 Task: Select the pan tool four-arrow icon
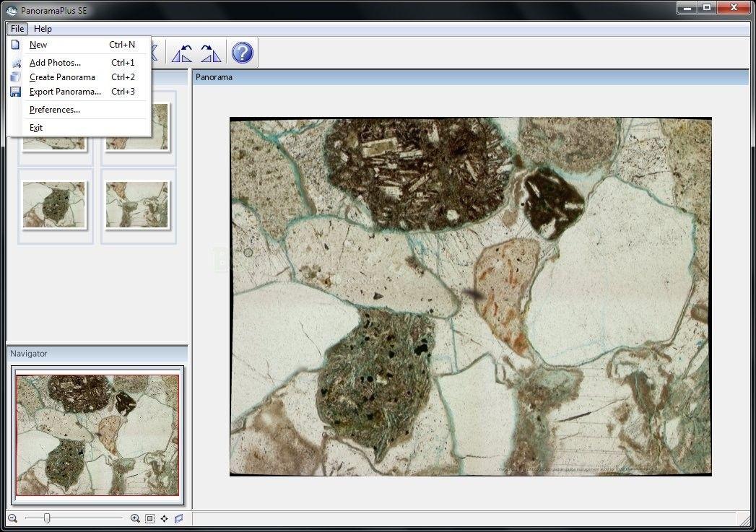click(165, 518)
